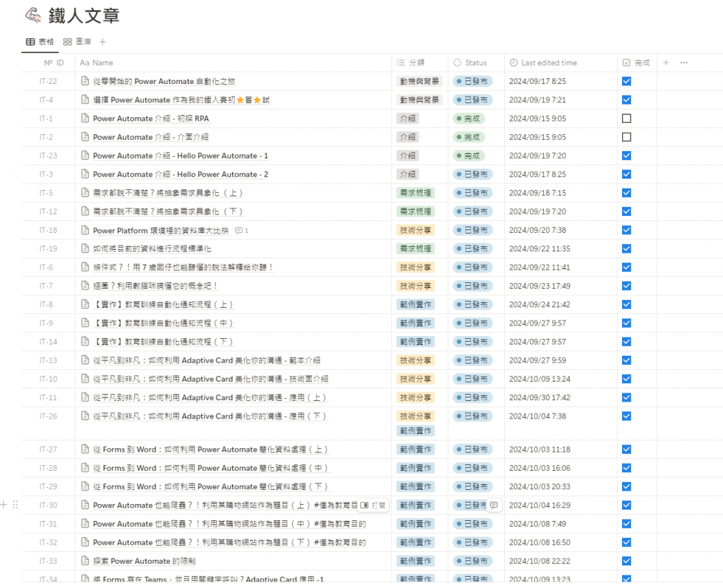Click page icon for IT-9 row
The image size is (723, 588).
(85, 323)
